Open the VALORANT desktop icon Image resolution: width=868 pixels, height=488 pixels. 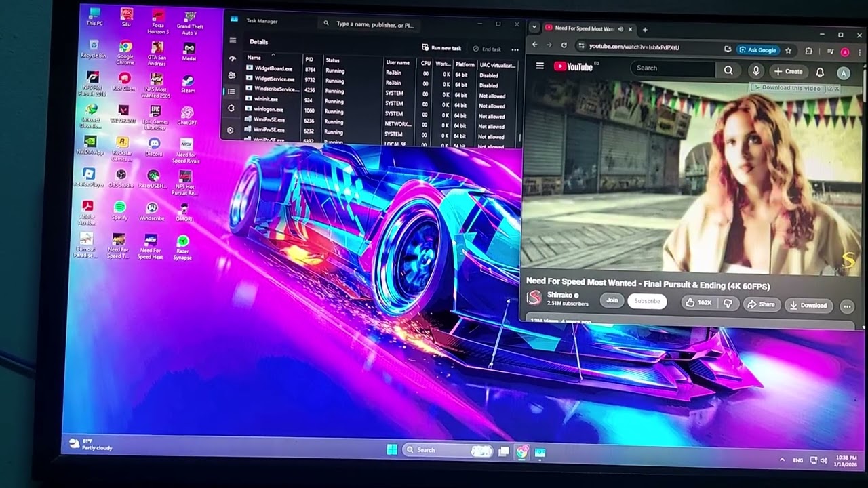123,114
